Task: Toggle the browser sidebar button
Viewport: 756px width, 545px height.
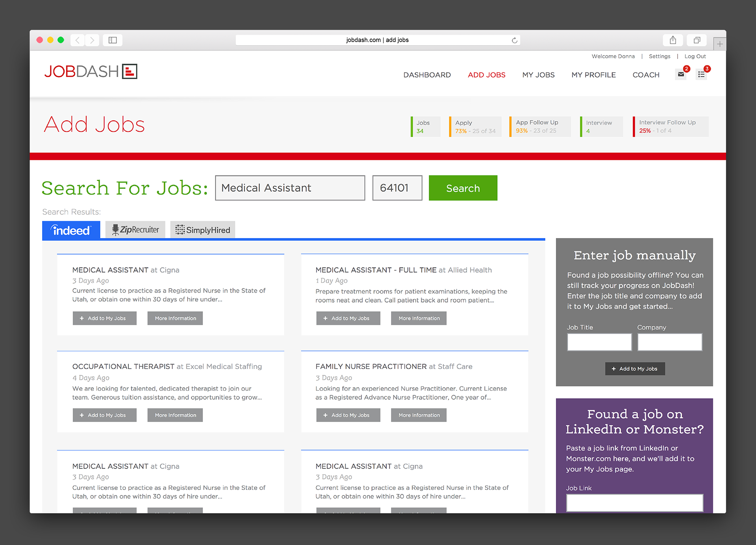Action: tap(113, 40)
